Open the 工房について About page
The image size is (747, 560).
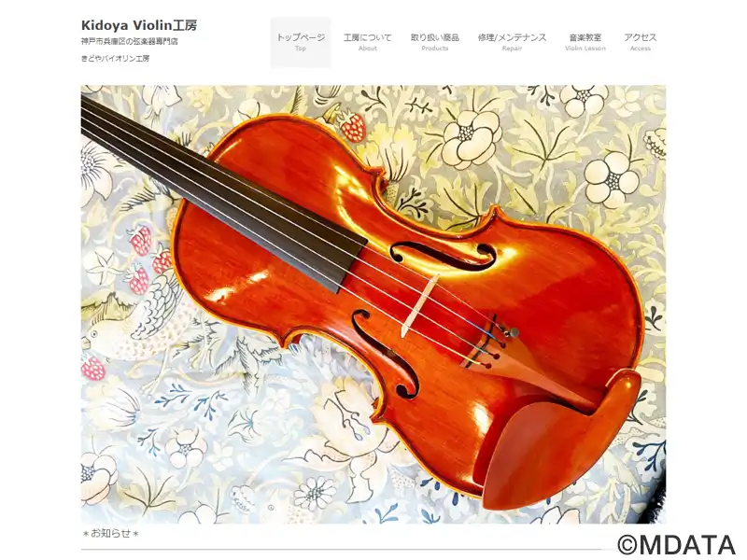(368, 42)
